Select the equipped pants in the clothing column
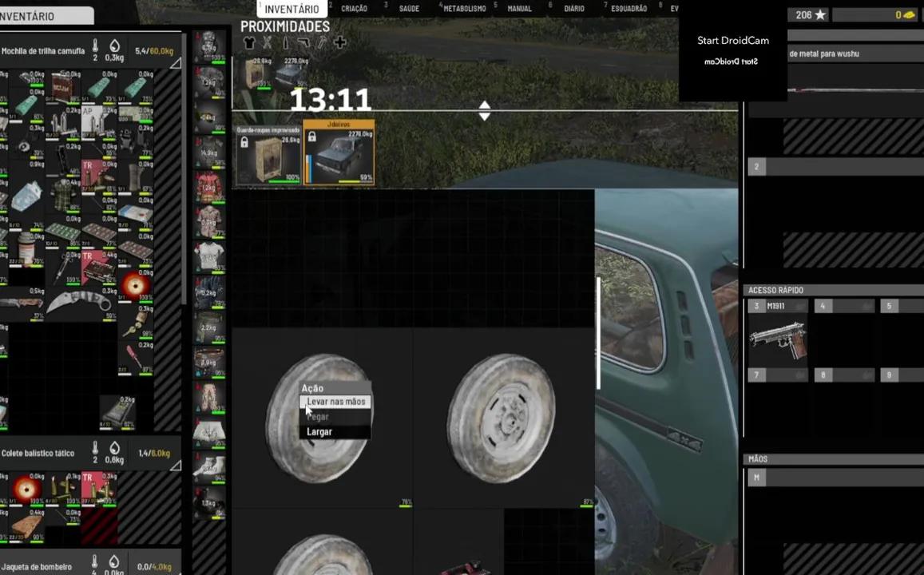The height and width of the screenshot is (575, 924). click(209, 398)
